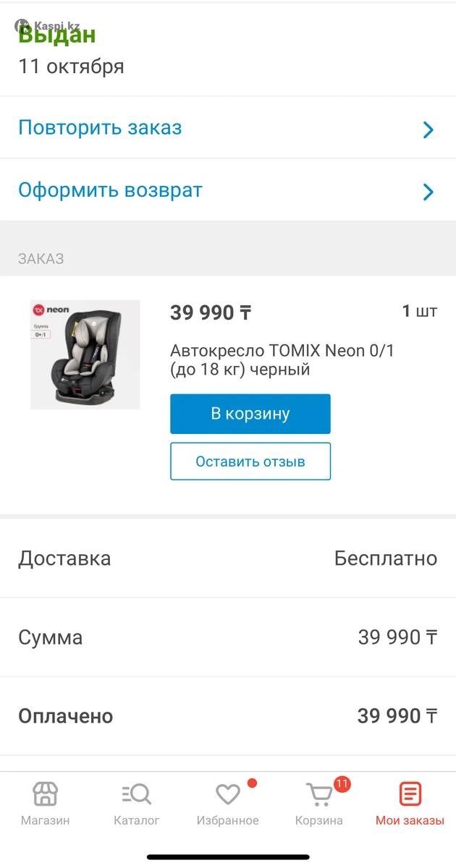Tap the Выдан order status heading
This screenshot has height=868, width=456.
(57, 35)
